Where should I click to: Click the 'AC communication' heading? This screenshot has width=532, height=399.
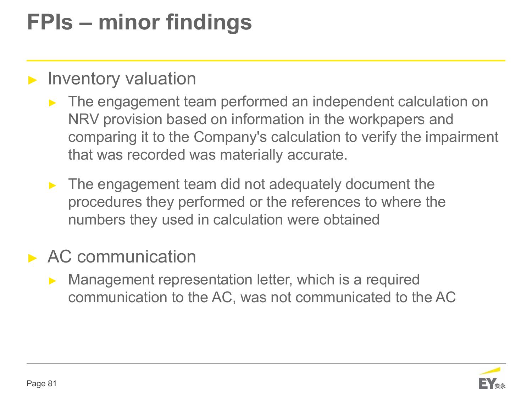point(122,256)
